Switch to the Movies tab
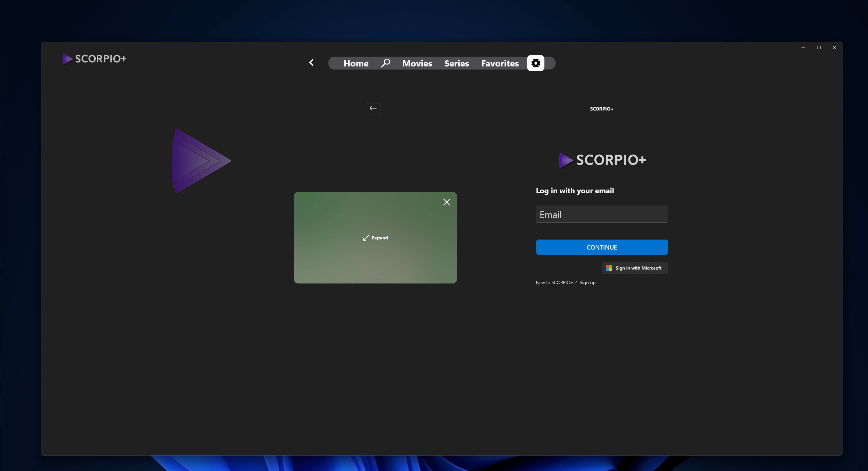The height and width of the screenshot is (471, 868). [417, 63]
